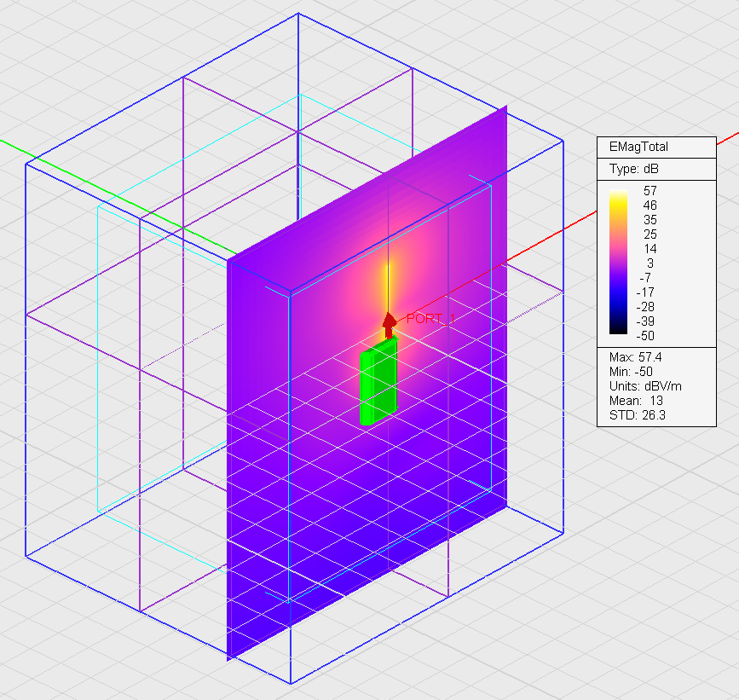Select the Type: dB legend label
The width and height of the screenshot is (739, 700).
(x=633, y=169)
